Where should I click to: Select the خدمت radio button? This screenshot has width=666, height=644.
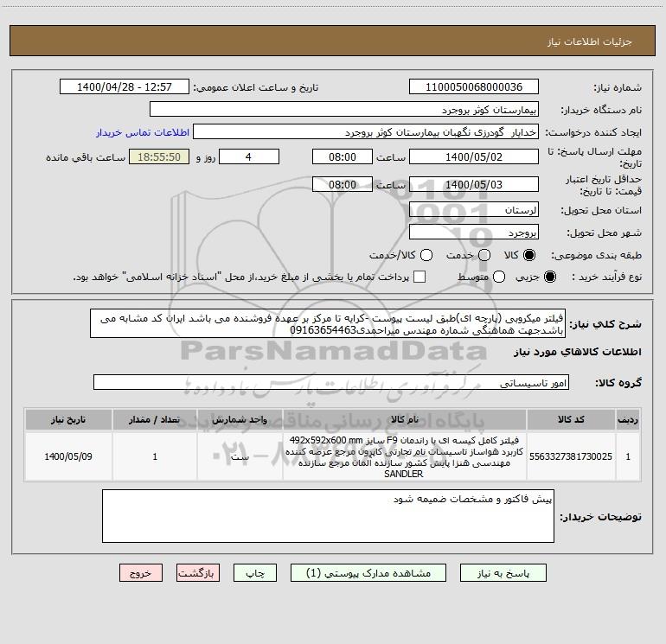pyautogui.click(x=484, y=255)
